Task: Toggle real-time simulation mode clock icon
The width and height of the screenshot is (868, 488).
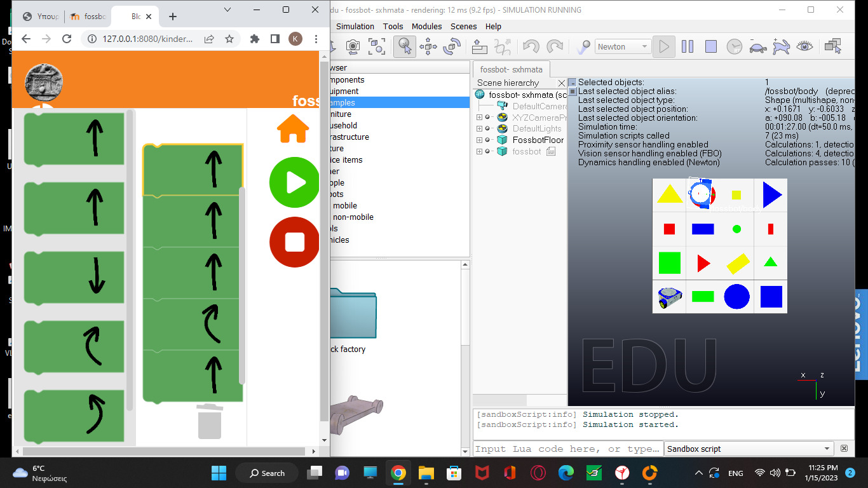Action: [735, 46]
